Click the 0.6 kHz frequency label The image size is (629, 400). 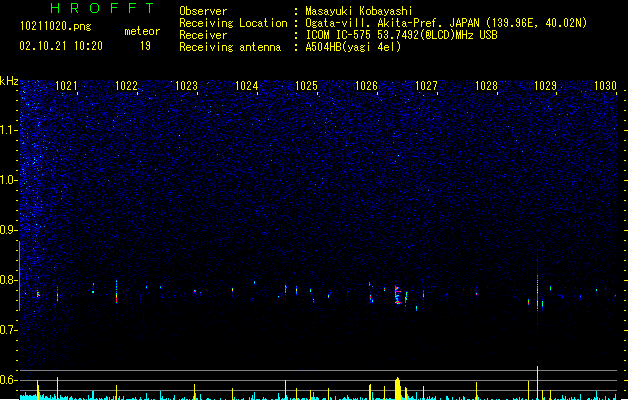pos(9,380)
